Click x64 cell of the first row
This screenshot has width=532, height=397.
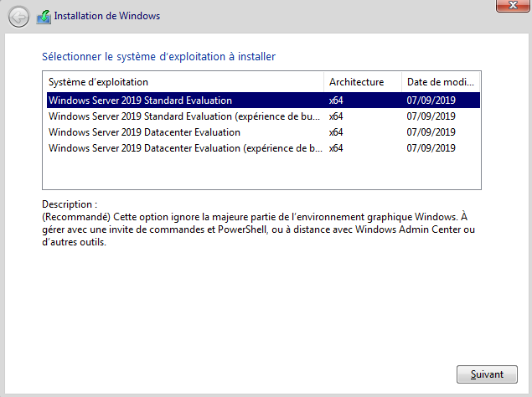(336, 101)
